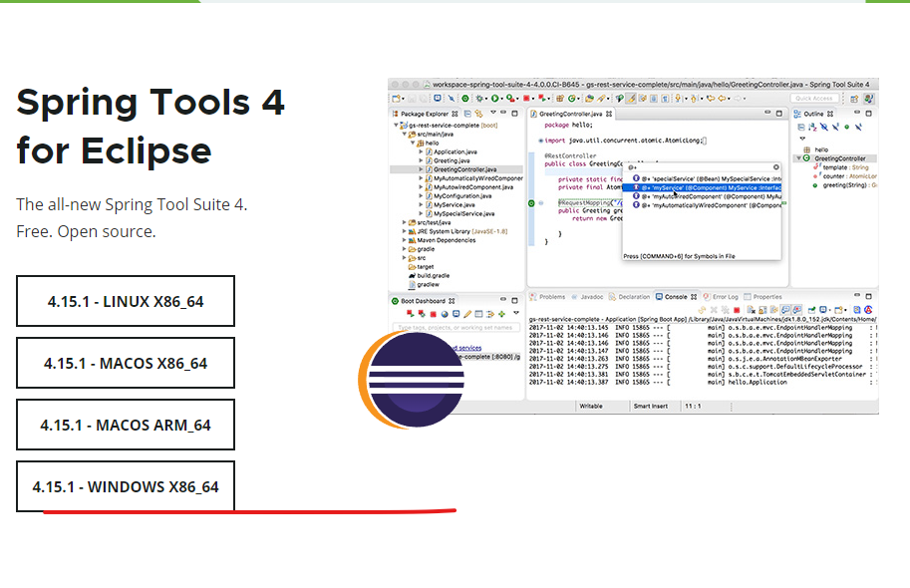The image size is (910, 588).
Task: Select the counter field in the Outline view
Action: [x=845, y=175]
